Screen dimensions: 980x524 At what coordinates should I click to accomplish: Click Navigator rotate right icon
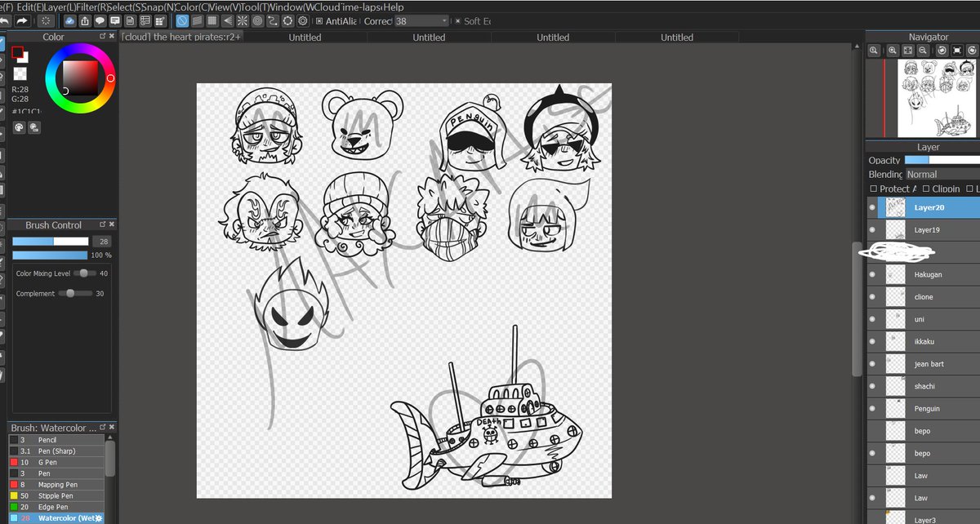tap(972, 51)
